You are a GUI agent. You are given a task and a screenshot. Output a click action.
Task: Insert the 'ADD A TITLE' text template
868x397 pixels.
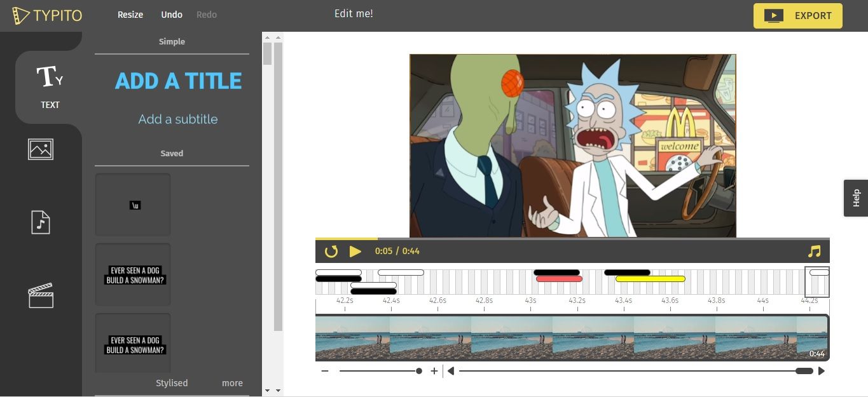click(x=178, y=81)
